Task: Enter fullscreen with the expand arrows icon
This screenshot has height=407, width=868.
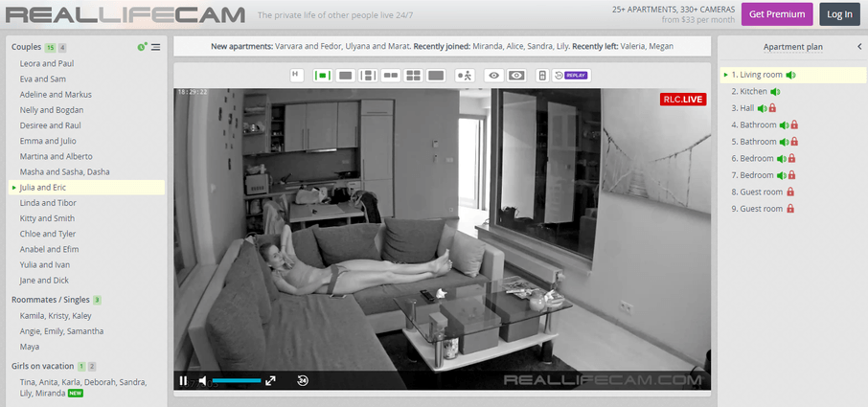Action: pos(270,380)
